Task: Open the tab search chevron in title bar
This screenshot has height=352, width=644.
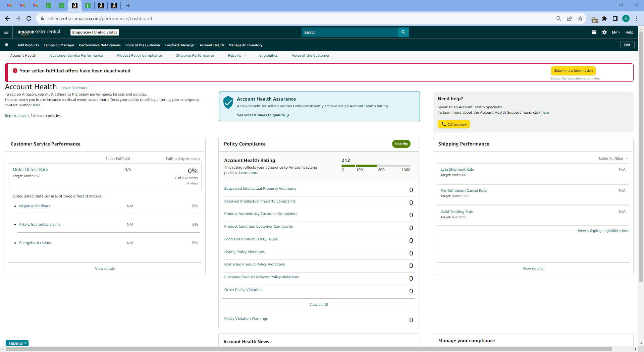Action: [590, 5]
